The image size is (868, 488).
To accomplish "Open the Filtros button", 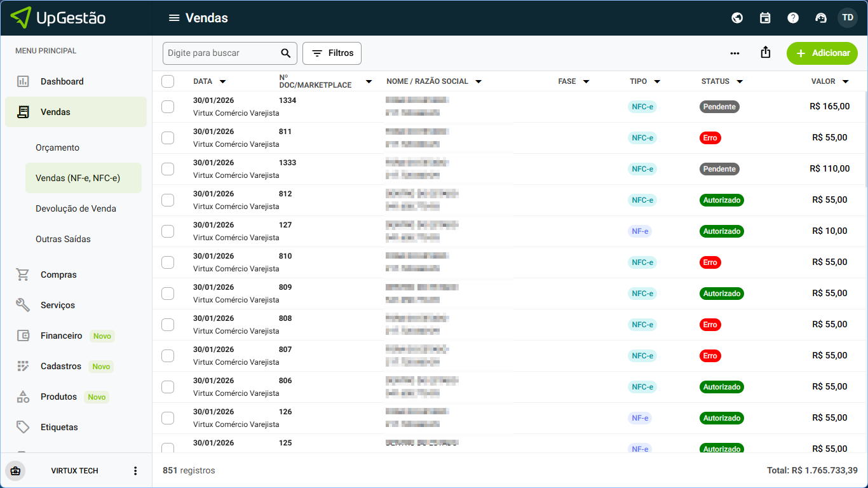I will point(332,53).
